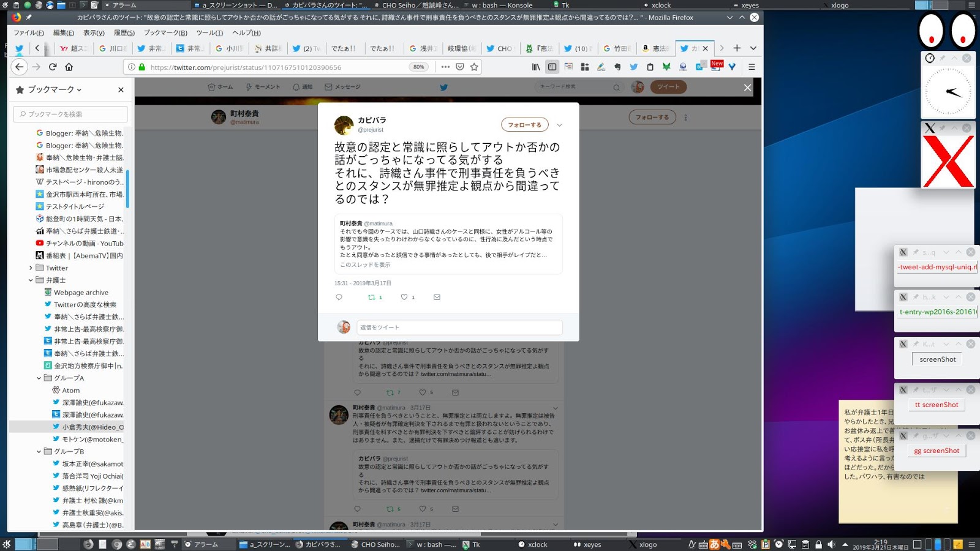980x551 pixels.
Task: Open Twitterの高度な検索 bookmark
Action: [80, 304]
